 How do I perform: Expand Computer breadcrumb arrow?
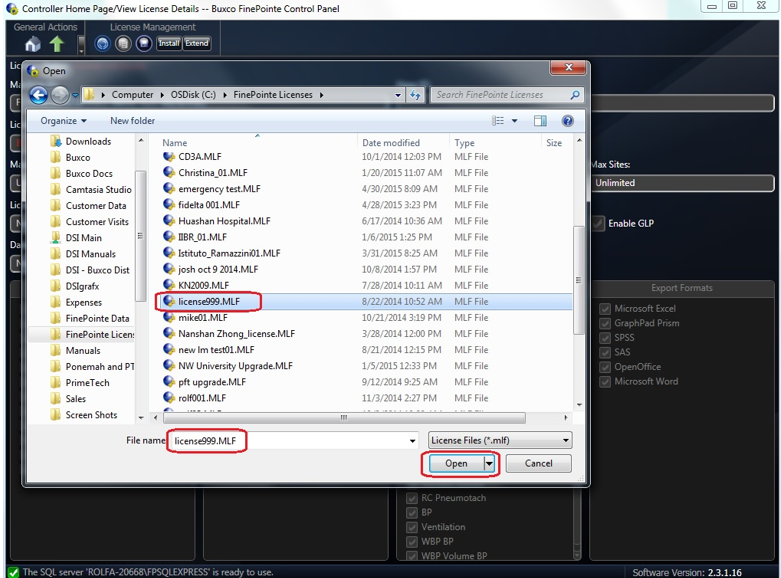coord(162,95)
